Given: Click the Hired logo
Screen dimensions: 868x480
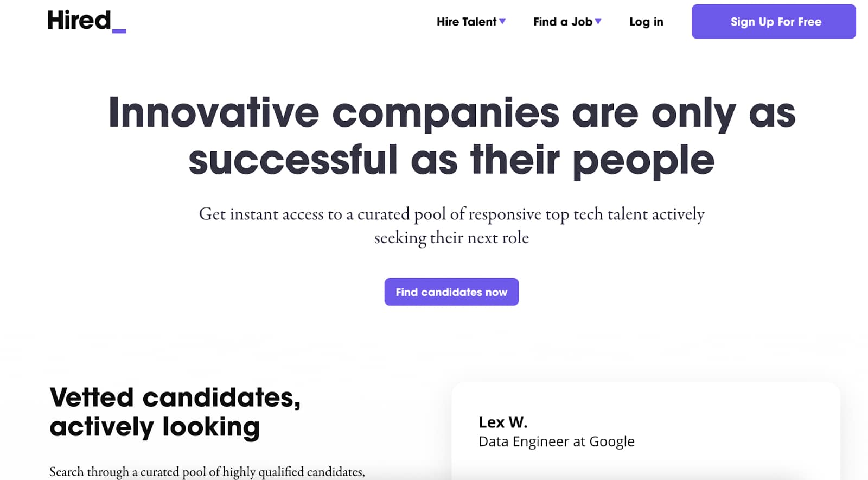Looking at the screenshot, I should [87, 22].
